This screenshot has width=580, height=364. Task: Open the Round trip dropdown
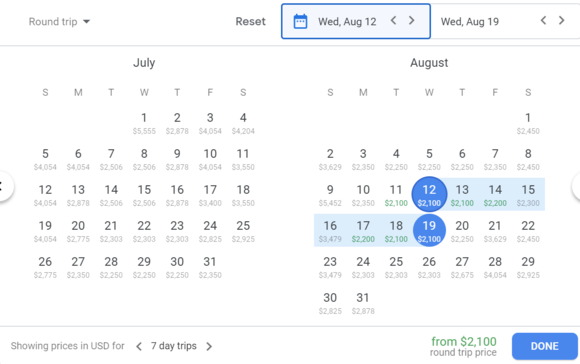[59, 22]
